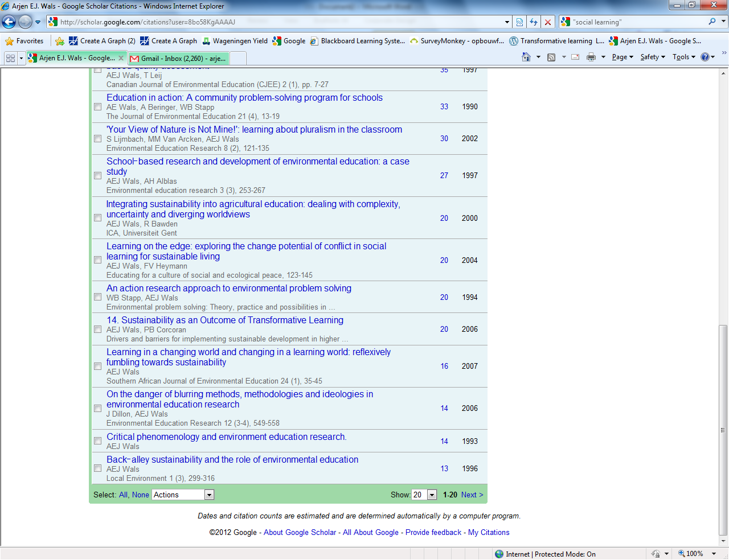Viewport: 729px width, 560px height.
Task: Open the Page menu
Action: coord(622,57)
